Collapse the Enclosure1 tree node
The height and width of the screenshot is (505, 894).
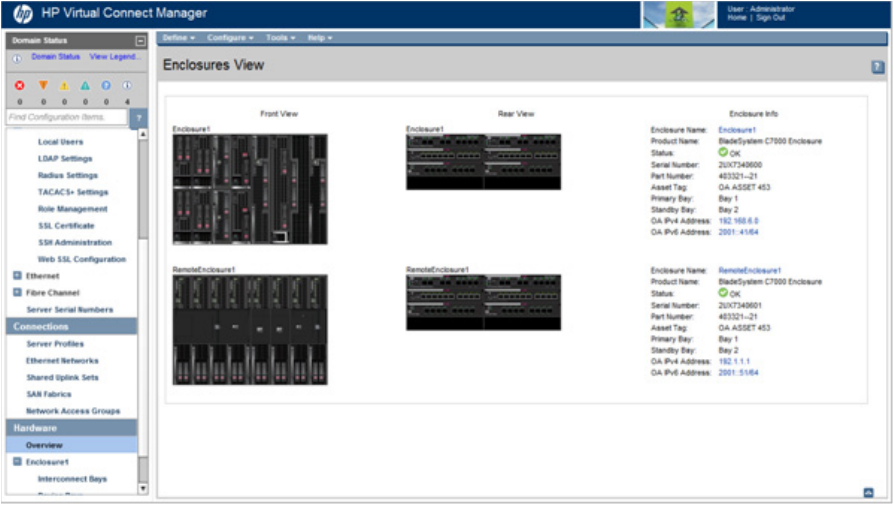tap(17, 462)
